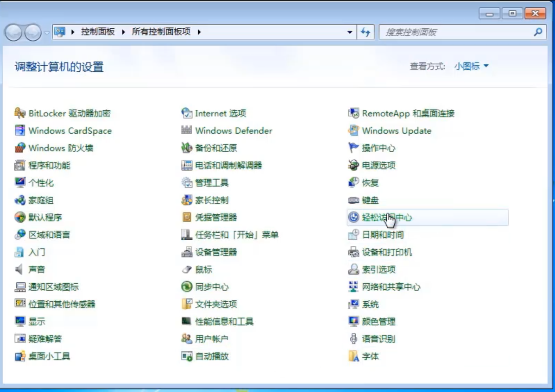555x392 pixels.
Task: Click the Windows Update icon
Action: tap(353, 131)
